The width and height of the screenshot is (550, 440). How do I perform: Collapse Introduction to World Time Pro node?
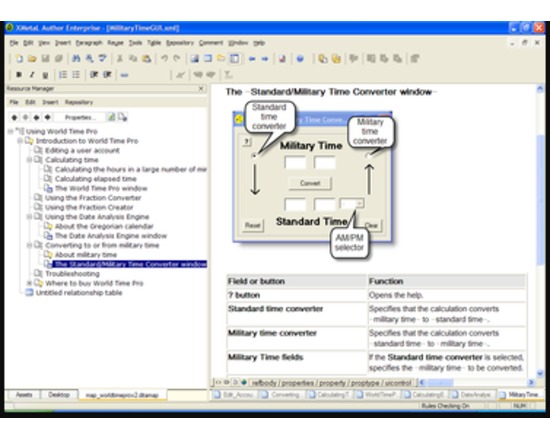coord(20,141)
